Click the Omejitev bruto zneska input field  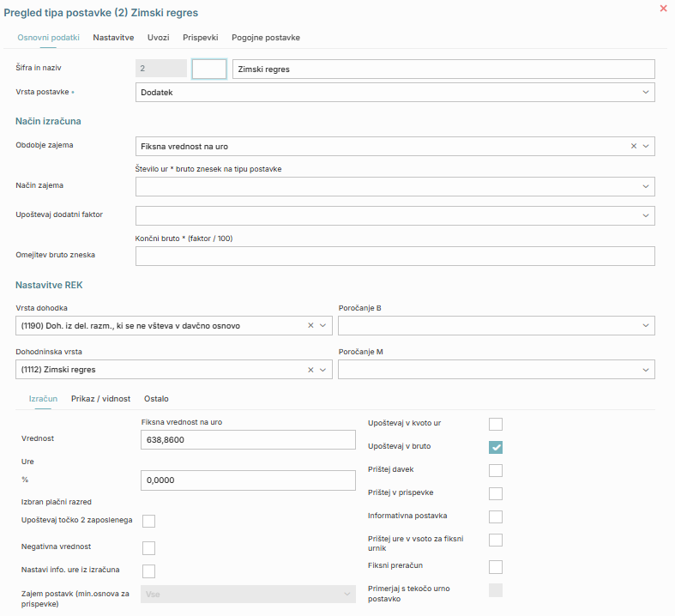click(395, 257)
